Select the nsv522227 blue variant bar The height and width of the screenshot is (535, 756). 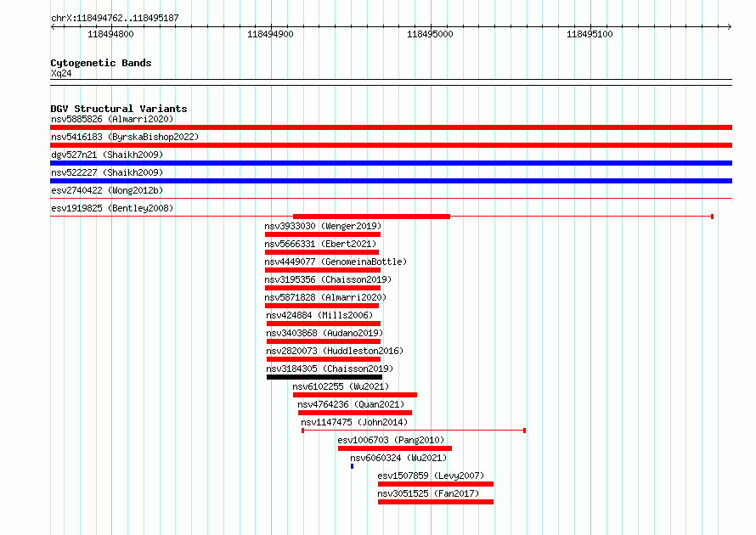[x=391, y=181]
